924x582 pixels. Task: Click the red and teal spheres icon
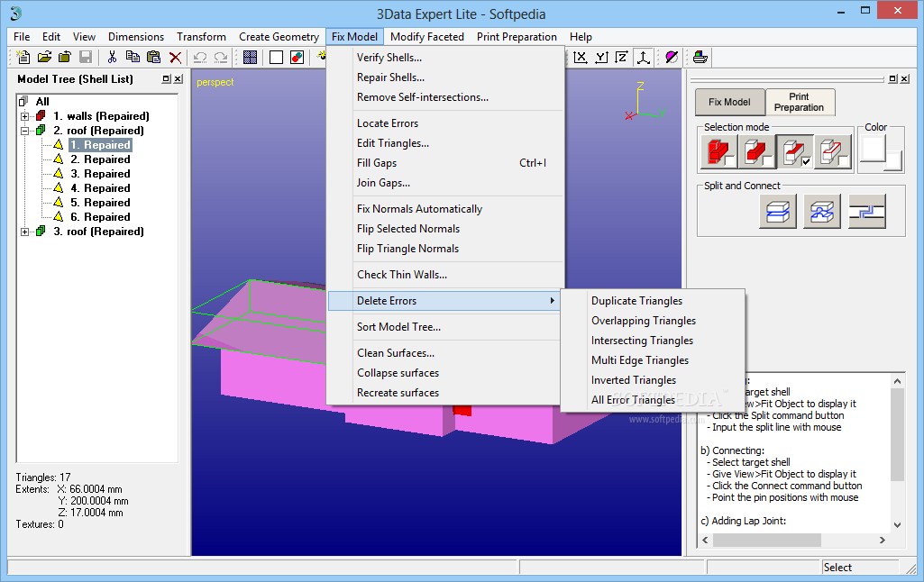coord(297,57)
